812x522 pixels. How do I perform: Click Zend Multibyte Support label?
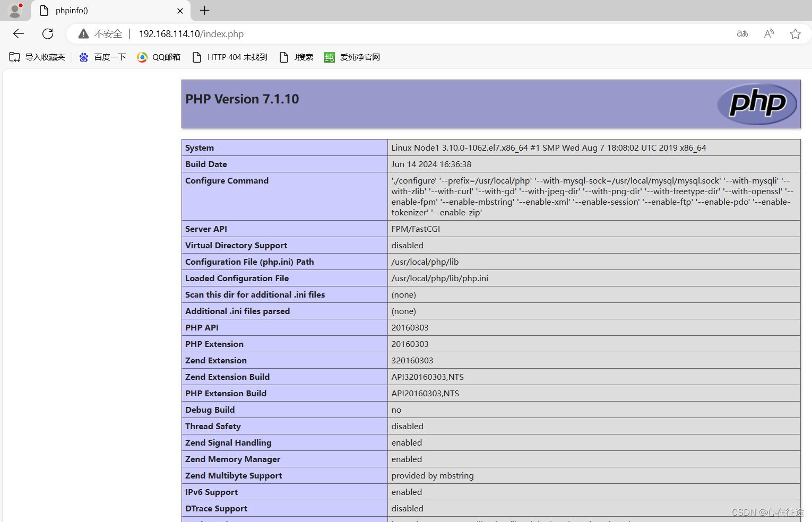[234, 476]
